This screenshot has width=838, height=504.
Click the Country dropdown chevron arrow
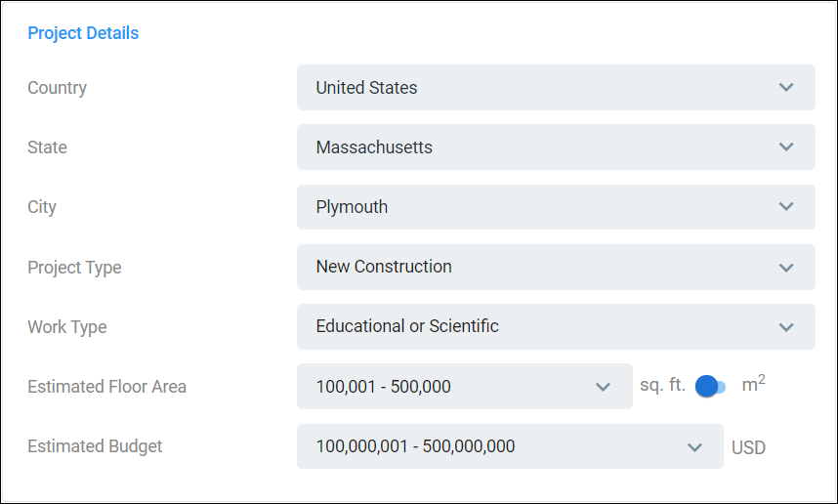[785, 87]
